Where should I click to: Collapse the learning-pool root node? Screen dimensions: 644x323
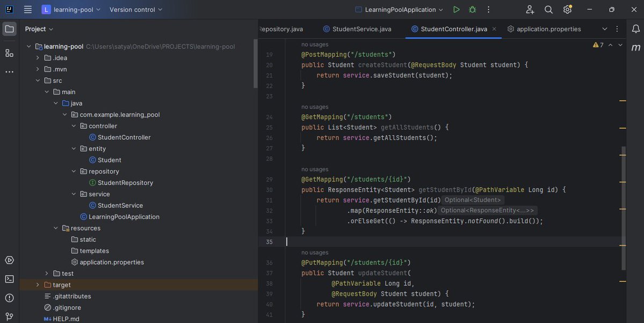pos(29,46)
